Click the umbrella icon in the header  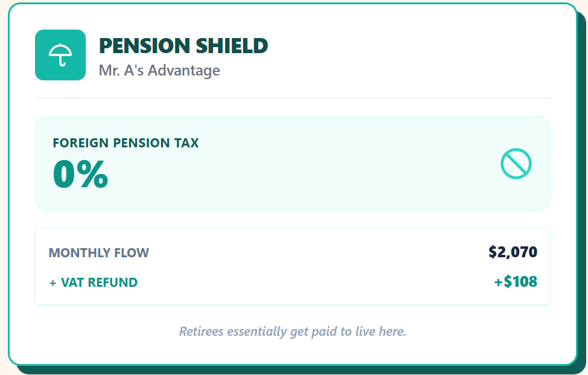[x=60, y=55]
